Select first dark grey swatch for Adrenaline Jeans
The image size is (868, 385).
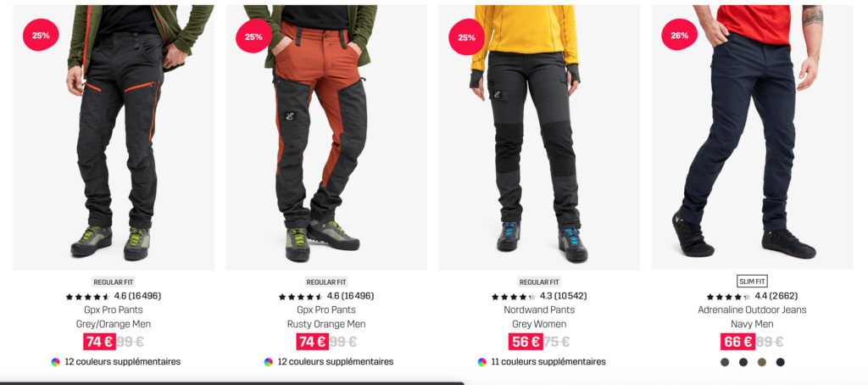point(726,362)
